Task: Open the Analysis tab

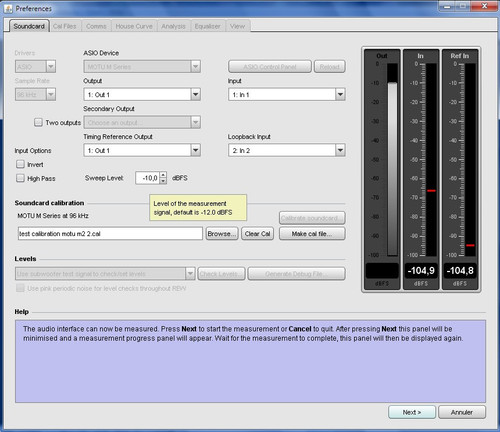Action: 173,26
